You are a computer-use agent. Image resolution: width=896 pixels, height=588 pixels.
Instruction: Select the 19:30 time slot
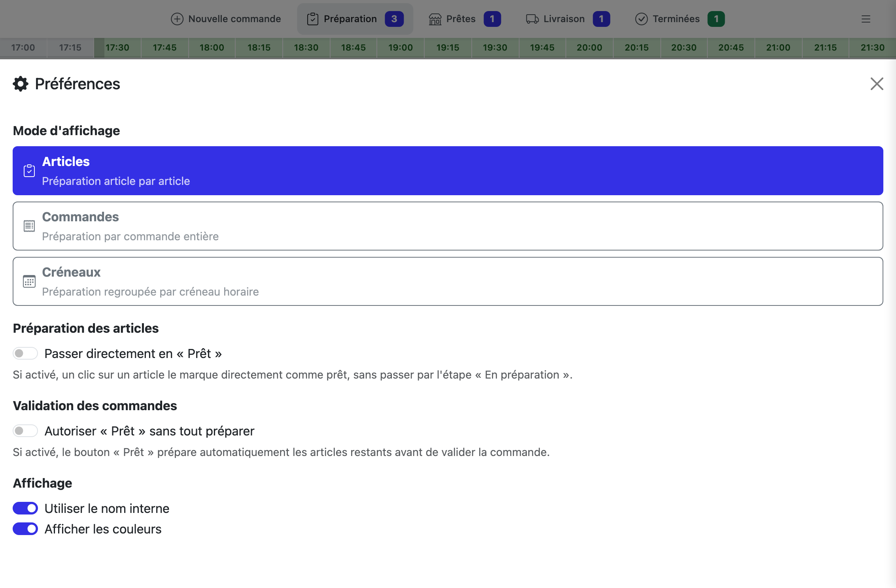[495, 48]
